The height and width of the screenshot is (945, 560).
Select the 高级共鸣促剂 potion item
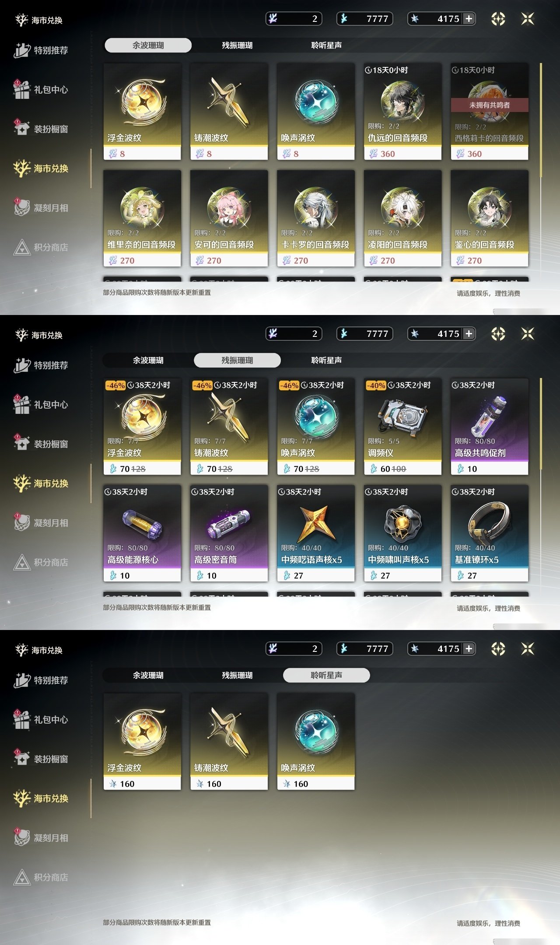490,427
